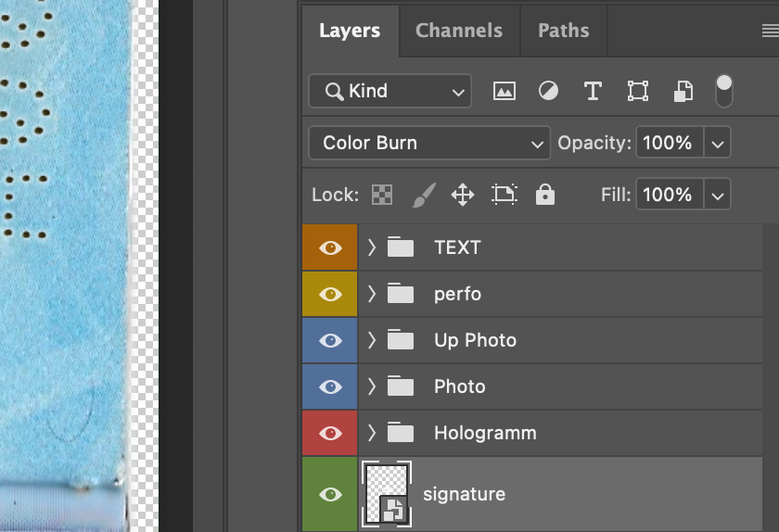Lock image pixels brush icon
This screenshot has width=779, height=532.
422,195
